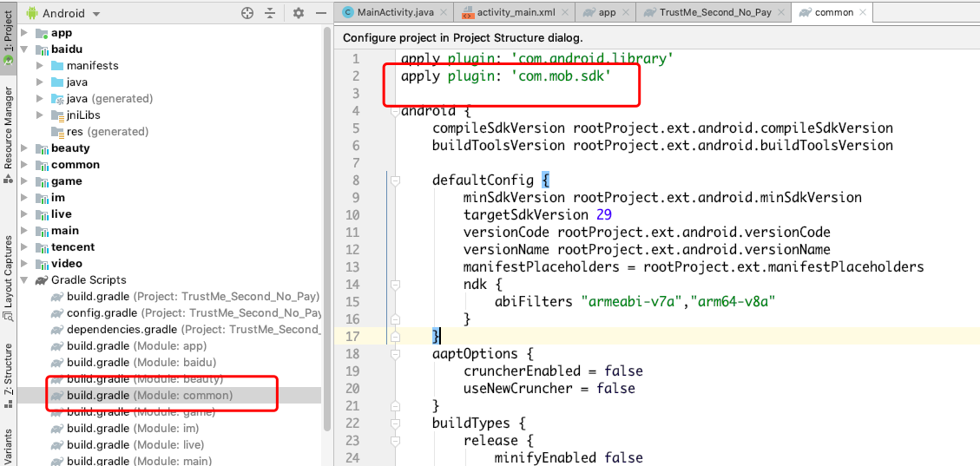Fold the release block at line 23
The width and height of the screenshot is (980, 466).
pos(394,440)
